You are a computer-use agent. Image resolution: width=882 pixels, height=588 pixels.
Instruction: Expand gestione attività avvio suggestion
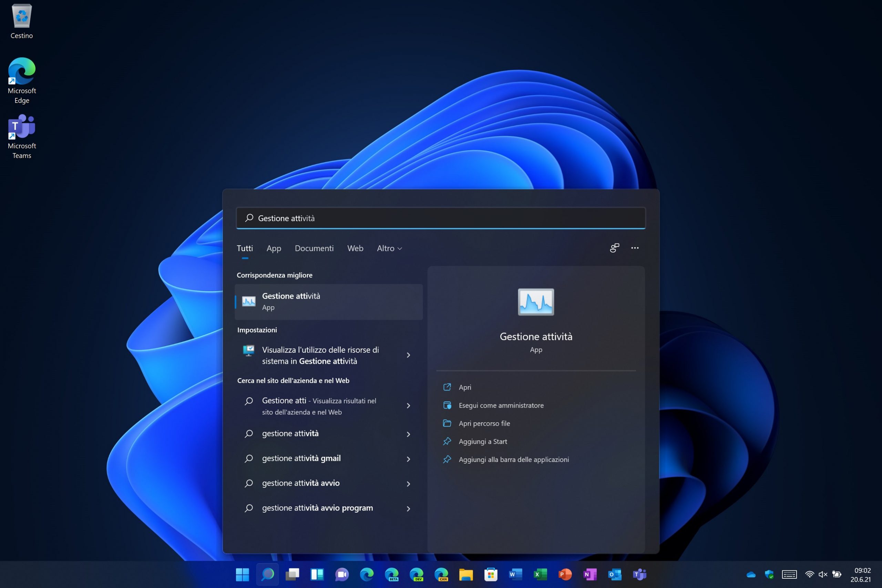(408, 483)
